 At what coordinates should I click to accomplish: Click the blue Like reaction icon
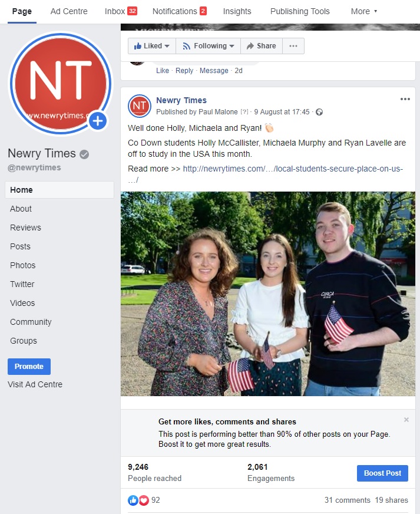pos(133,500)
